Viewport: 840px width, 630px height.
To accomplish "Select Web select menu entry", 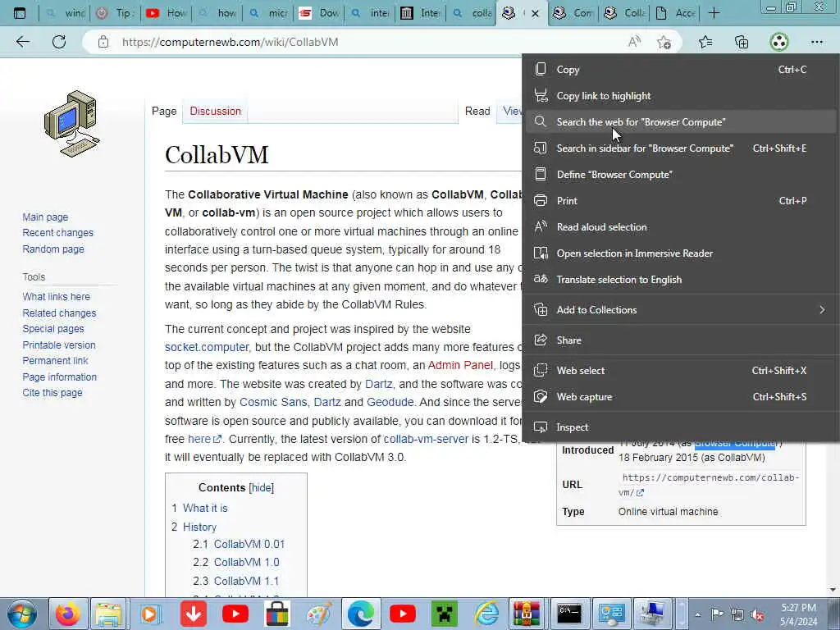I will [680, 371].
